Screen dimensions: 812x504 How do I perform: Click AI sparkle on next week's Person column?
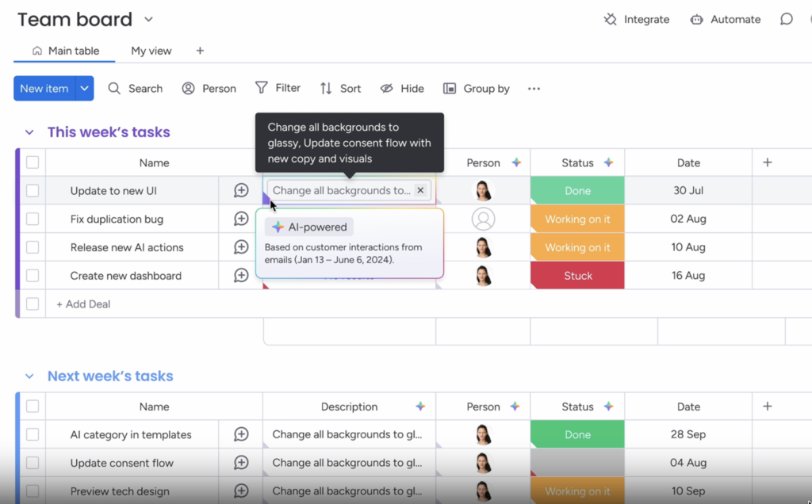tap(515, 407)
